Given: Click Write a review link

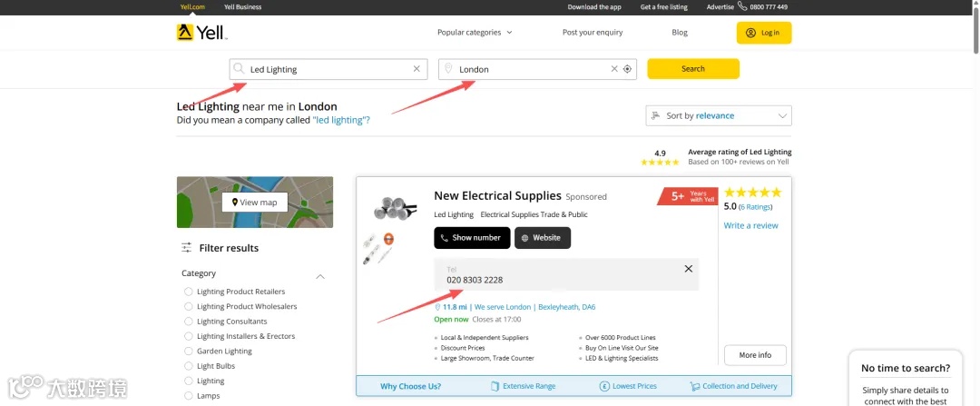Looking at the screenshot, I should coord(750,225).
